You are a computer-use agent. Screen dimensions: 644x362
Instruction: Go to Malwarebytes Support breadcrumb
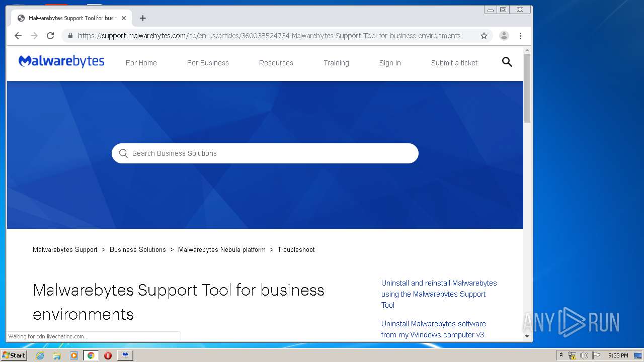65,249
